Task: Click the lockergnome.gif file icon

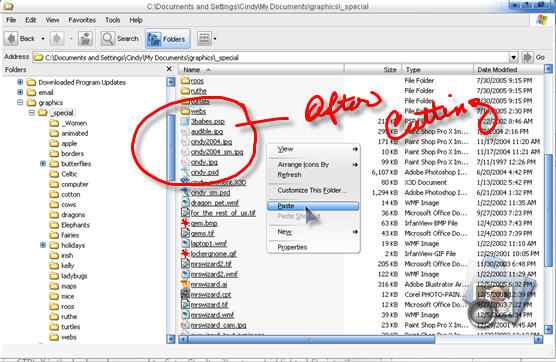Action: click(185, 254)
